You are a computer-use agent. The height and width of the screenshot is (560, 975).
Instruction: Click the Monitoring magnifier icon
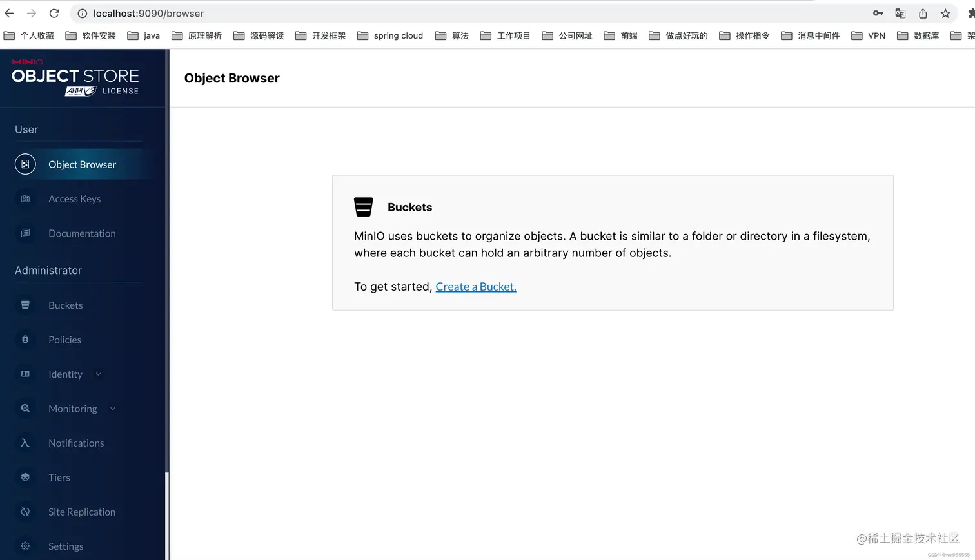(25, 409)
